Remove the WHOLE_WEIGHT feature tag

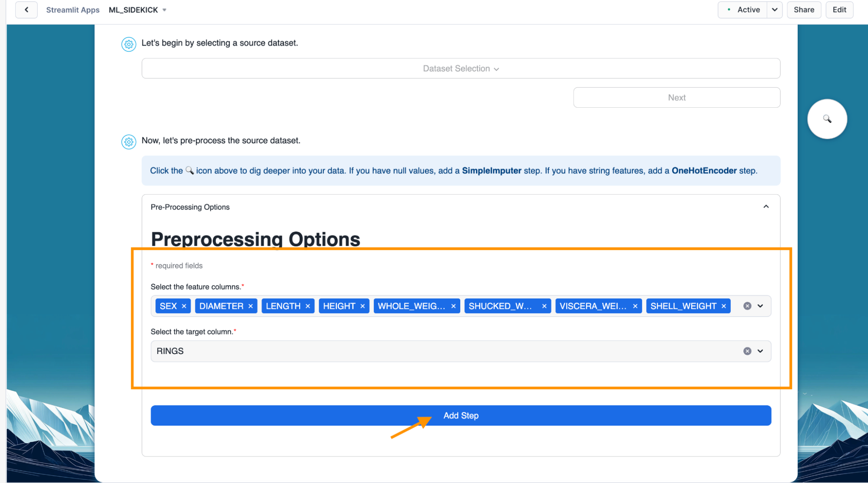[x=453, y=306]
